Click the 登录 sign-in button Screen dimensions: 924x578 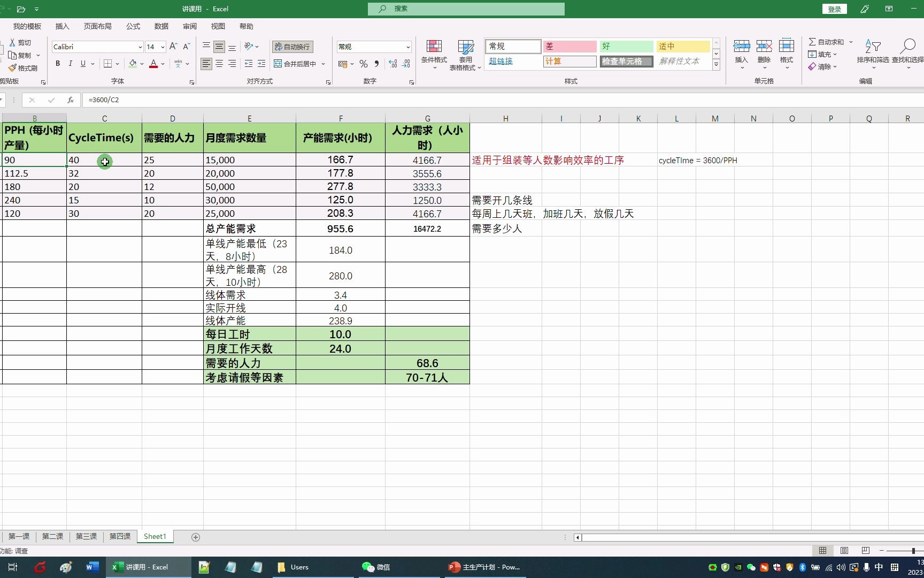pyautogui.click(x=834, y=9)
